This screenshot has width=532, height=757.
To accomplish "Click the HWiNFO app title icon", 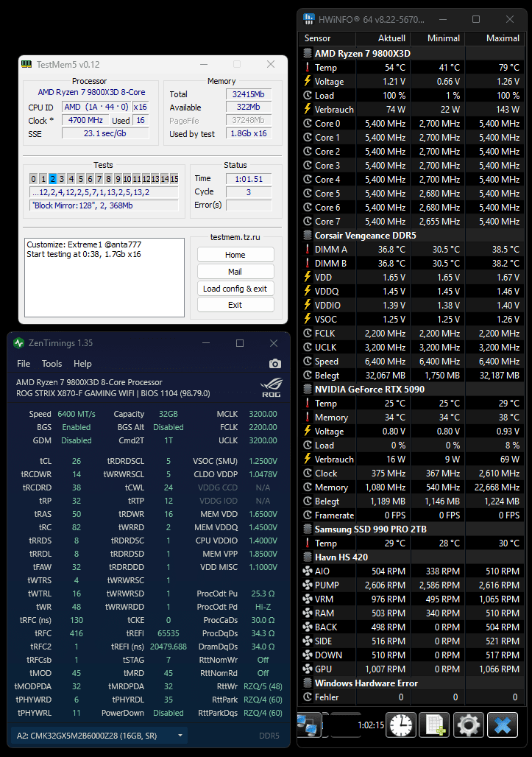I will [x=309, y=19].
